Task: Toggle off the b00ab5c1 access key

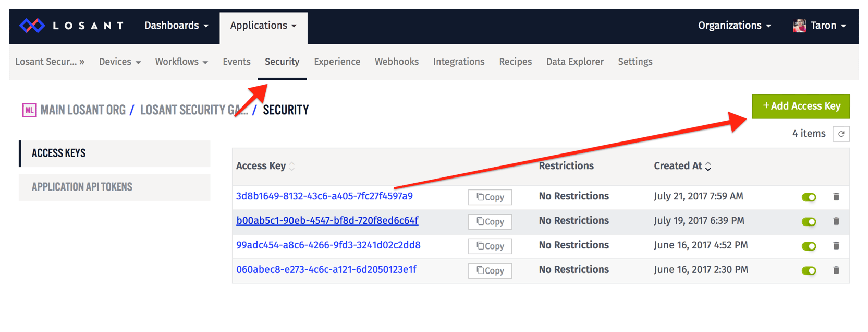Action: [x=809, y=222]
